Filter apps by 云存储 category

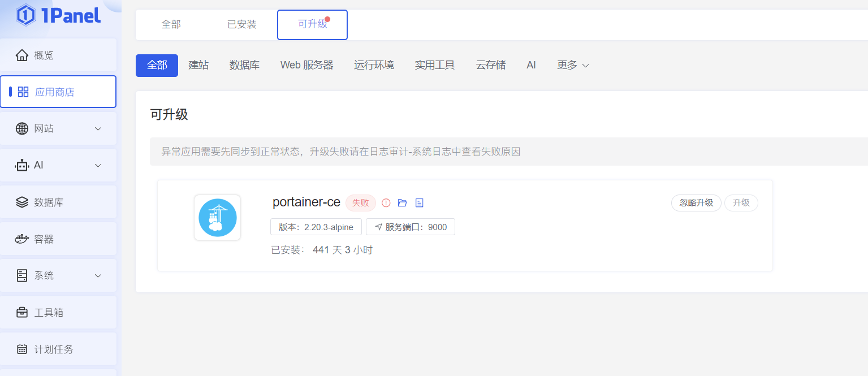(491, 65)
